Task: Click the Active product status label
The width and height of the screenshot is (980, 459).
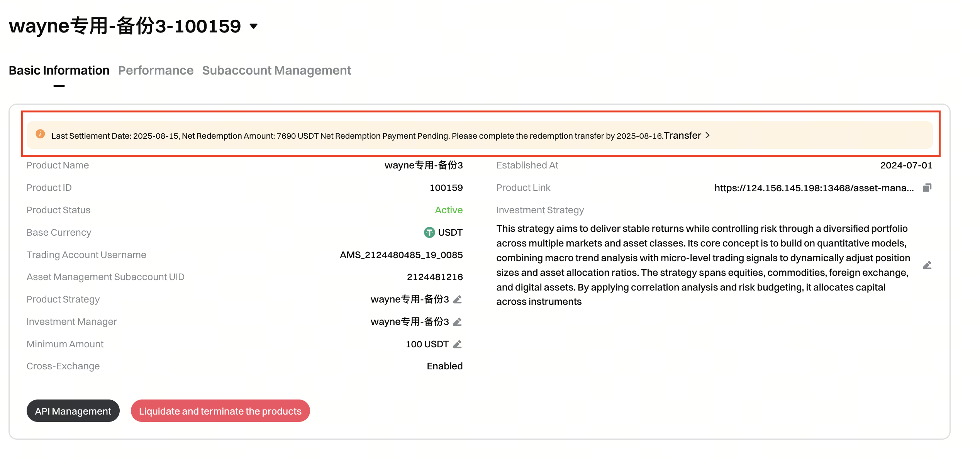Action: pos(448,210)
